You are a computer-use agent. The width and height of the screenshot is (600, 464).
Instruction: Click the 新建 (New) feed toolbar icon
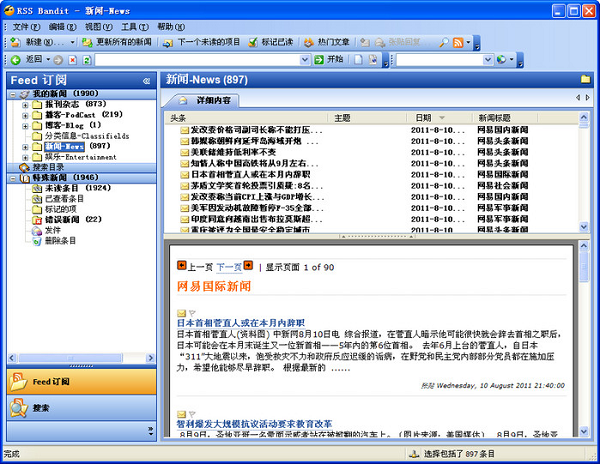click(x=15, y=42)
